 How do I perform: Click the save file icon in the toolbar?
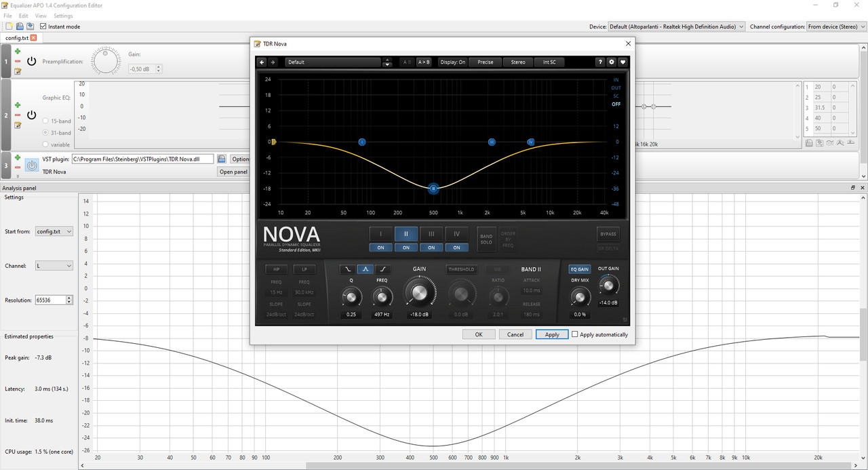(20, 26)
